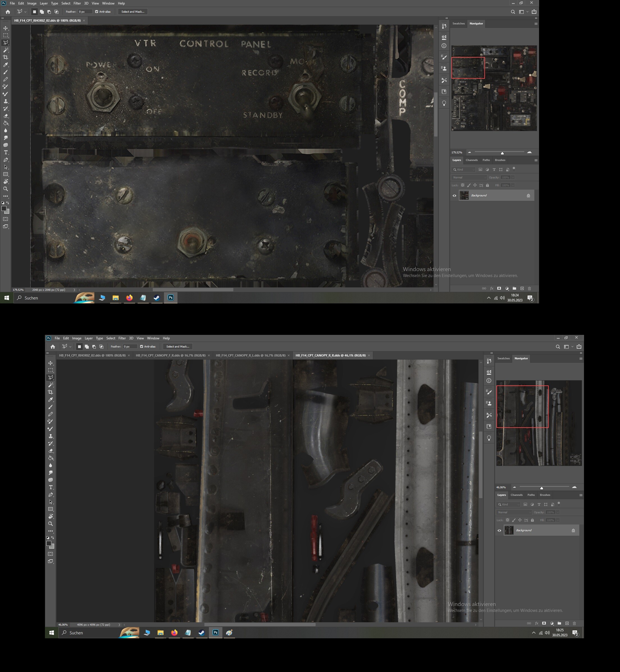Open the Filter menu in top window
Image resolution: width=620 pixels, height=672 pixels.
pos(77,3)
